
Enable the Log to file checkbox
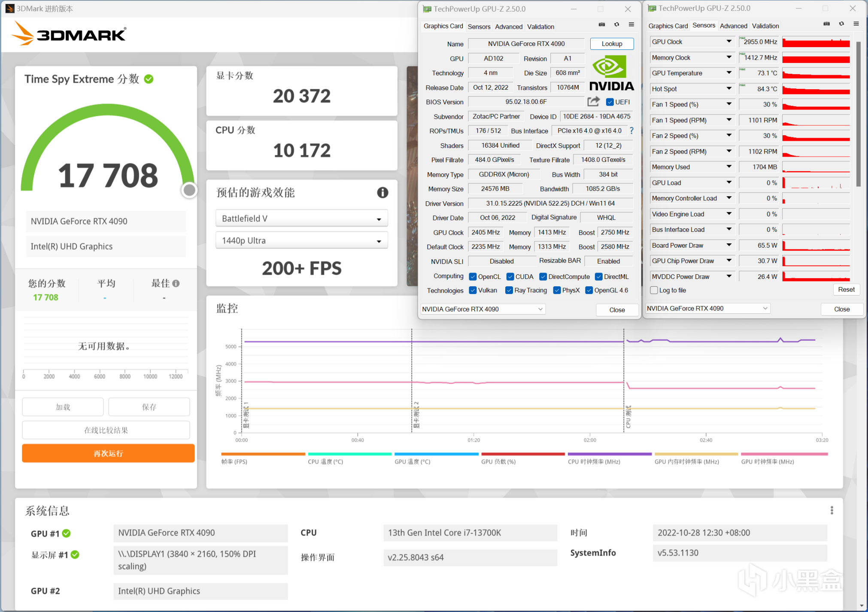[654, 290]
